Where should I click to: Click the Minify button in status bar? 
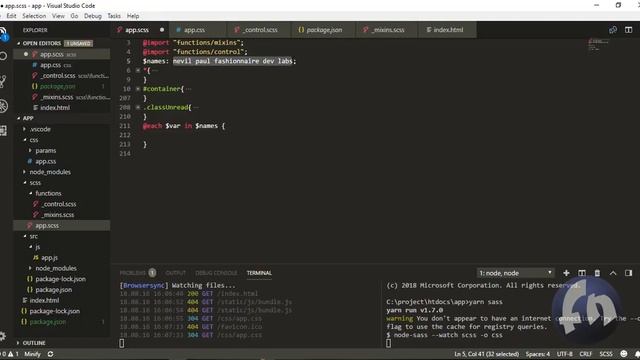(32, 354)
